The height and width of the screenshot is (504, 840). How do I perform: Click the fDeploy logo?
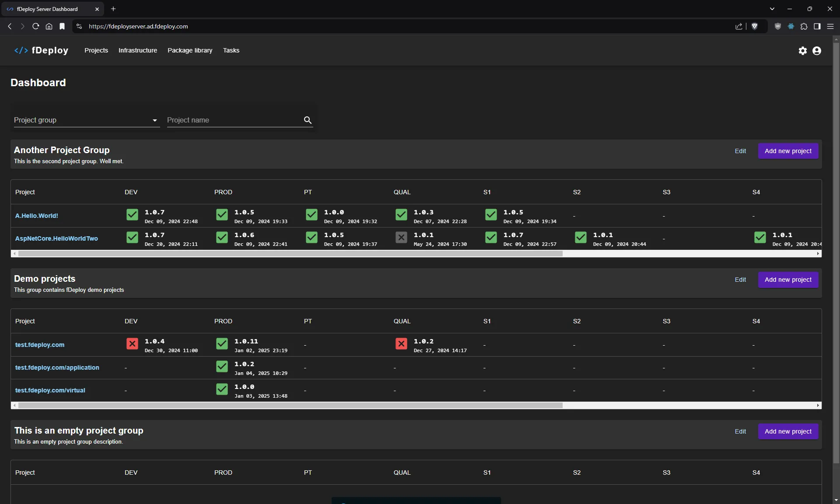42,50
